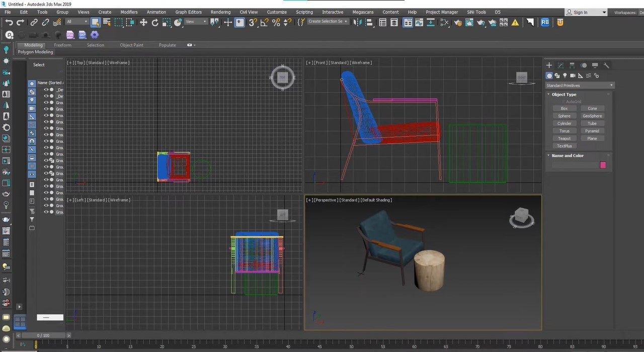Open the Create panel plus icon
This screenshot has width=644, height=352.
point(549,65)
